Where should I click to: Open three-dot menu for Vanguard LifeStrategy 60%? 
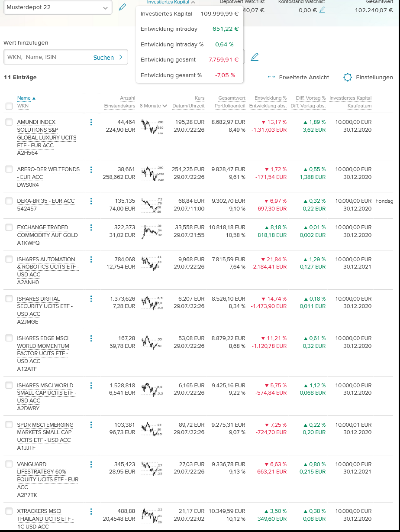(x=91, y=464)
